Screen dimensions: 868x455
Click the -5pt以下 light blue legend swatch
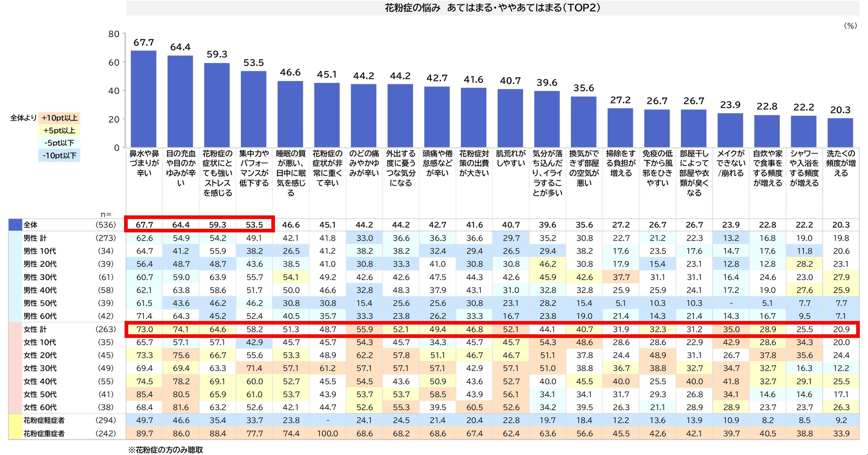click(59, 143)
